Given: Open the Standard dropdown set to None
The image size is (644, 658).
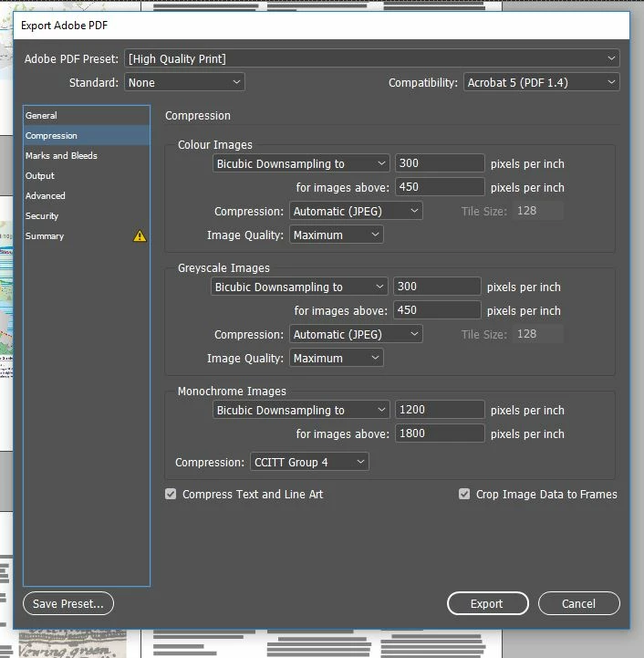Looking at the screenshot, I should click(x=184, y=82).
